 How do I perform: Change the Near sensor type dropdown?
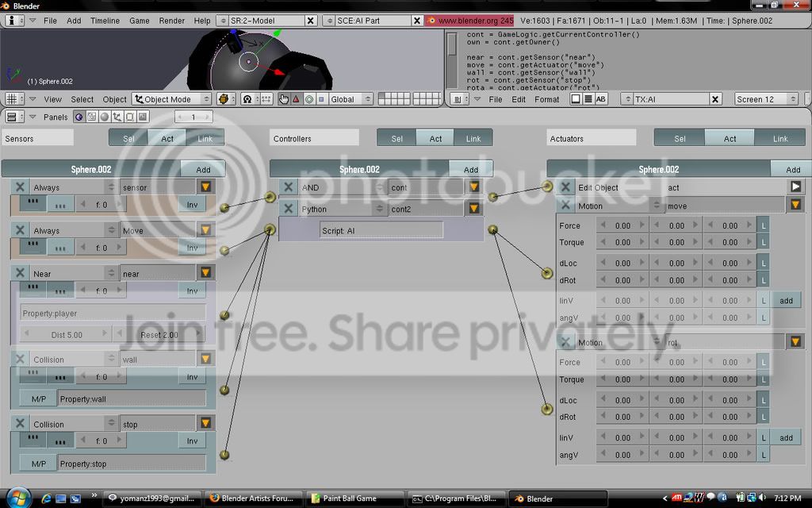(74, 273)
